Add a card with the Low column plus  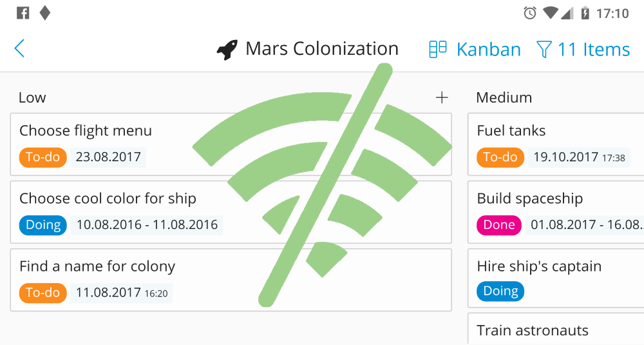[x=442, y=97]
